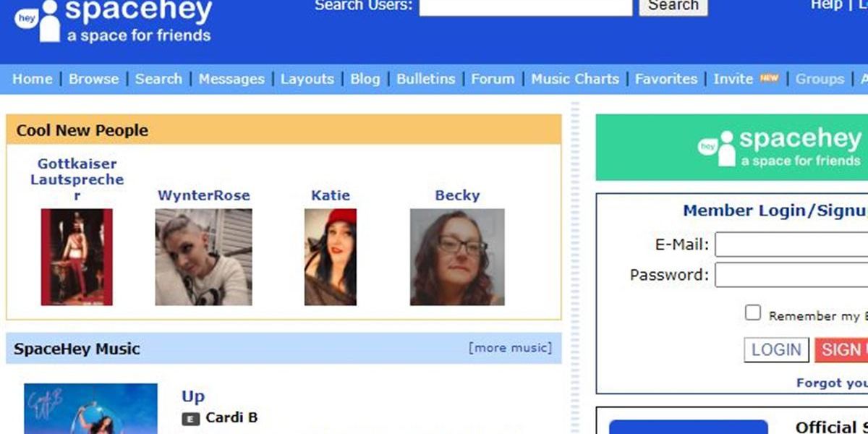Click the Search button next to Search Users
The image size is (868, 434).
673,6
